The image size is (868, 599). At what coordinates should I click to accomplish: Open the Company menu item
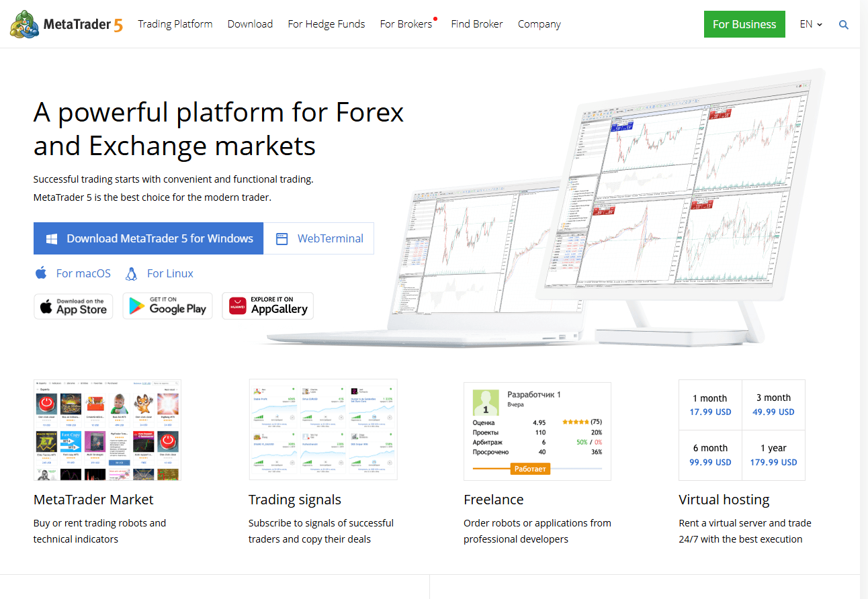[x=539, y=24]
